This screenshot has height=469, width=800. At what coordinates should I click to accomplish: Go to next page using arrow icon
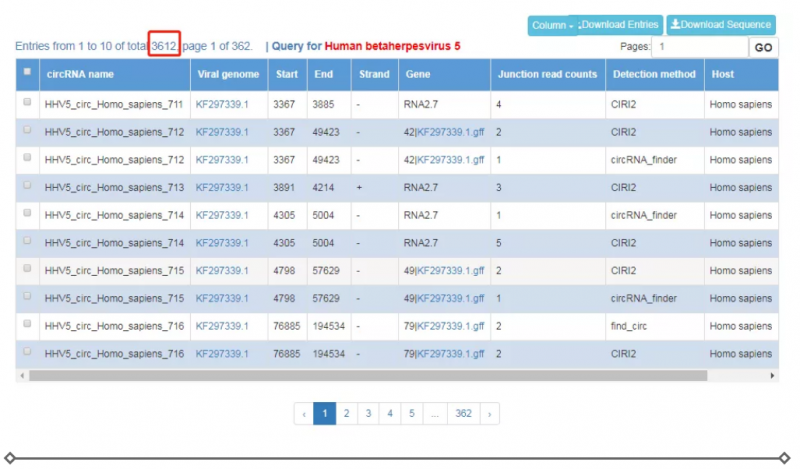488,413
